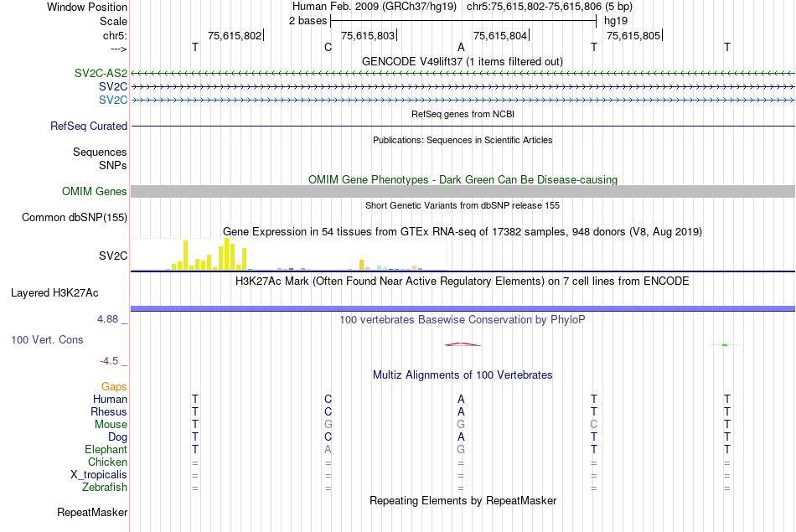Image resolution: width=796 pixels, height=532 pixels.
Task: Click RefSeq genes from NCBI title
Action: coord(463,114)
